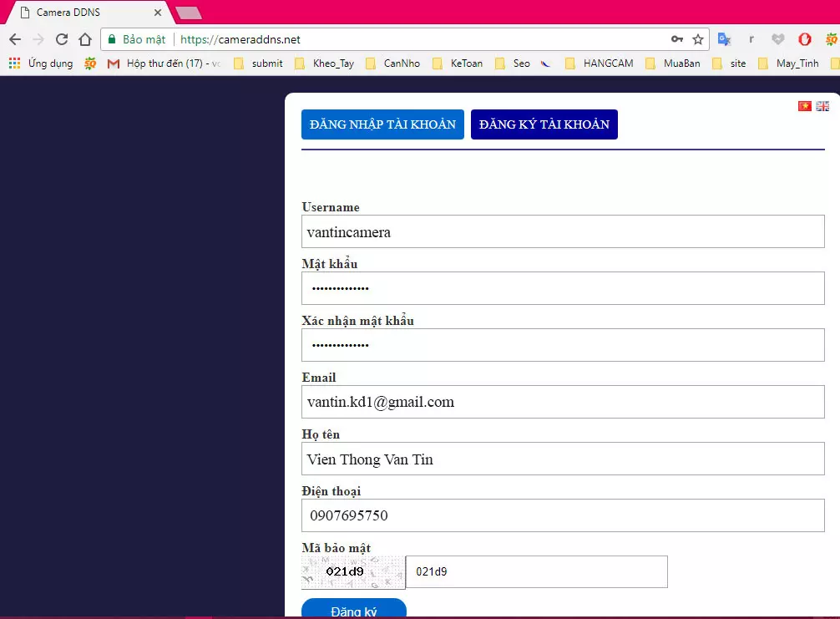
Task: Switch to Đăng nhập tài khoản tab
Action: click(x=382, y=124)
